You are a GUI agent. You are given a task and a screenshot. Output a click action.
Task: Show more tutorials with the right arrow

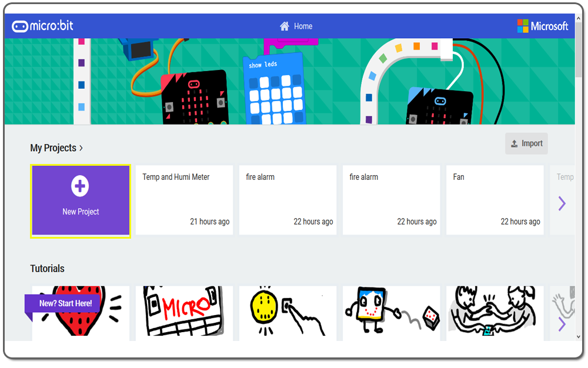pyautogui.click(x=562, y=324)
